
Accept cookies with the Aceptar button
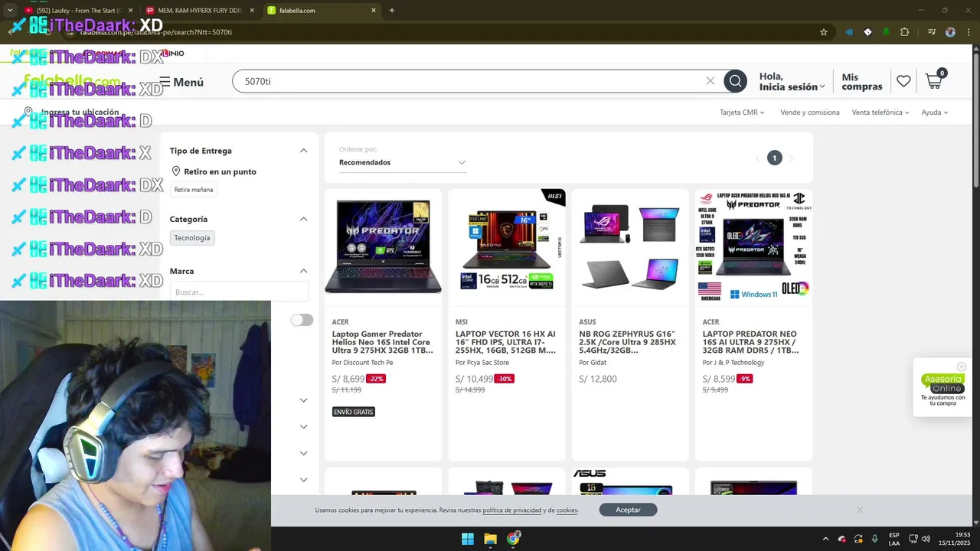click(x=628, y=510)
